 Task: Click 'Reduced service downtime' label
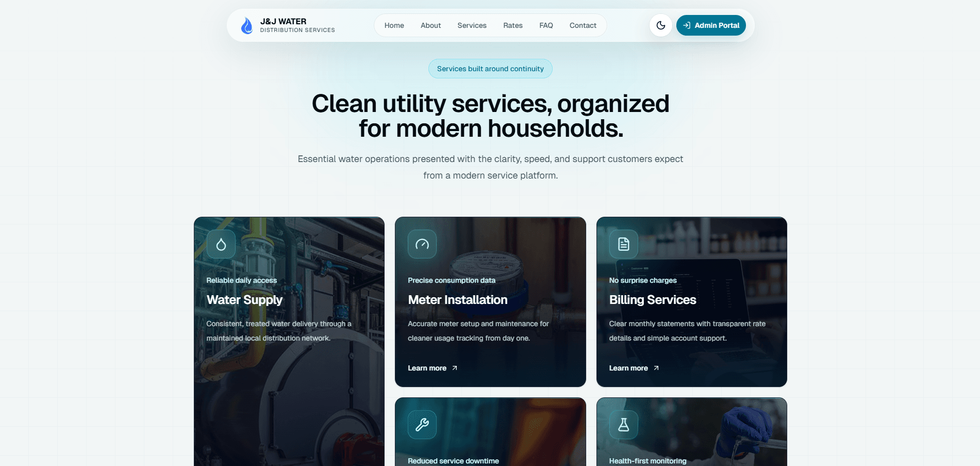[453, 461]
